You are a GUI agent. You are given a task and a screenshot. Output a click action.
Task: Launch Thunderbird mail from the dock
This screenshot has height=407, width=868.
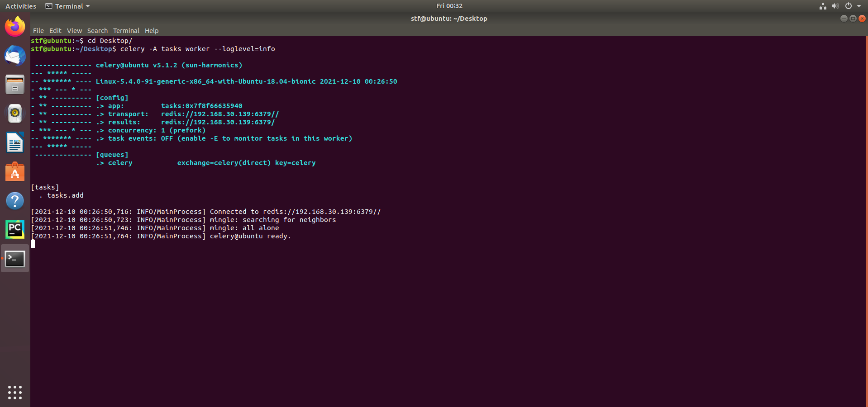click(x=15, y=56)
